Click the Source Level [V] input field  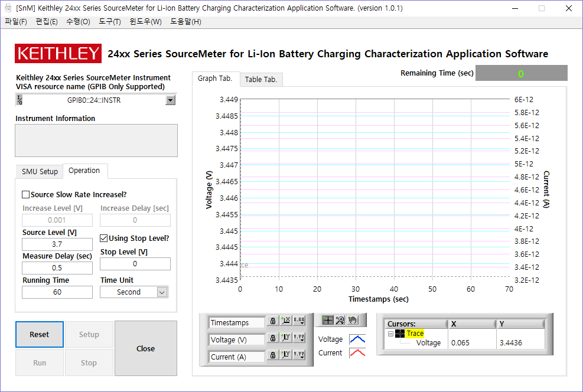[x=57, y=244]
